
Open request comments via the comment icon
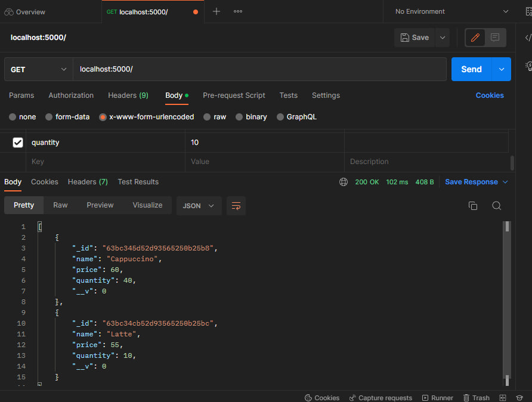coord(494,38)
